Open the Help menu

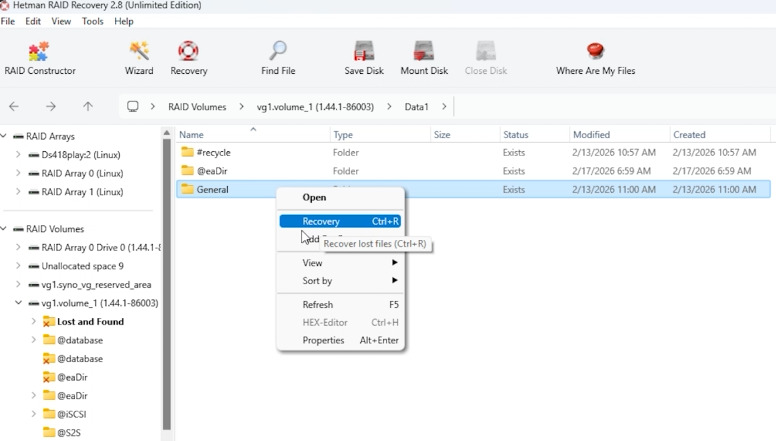click(124, 21)
